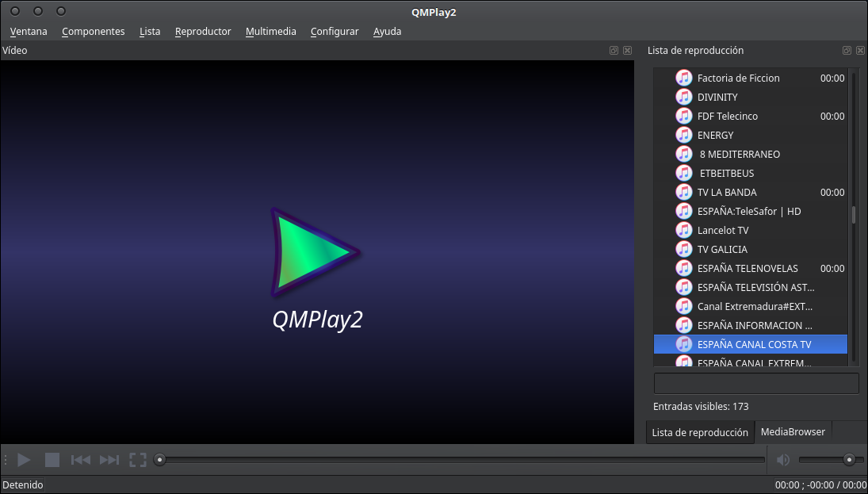Image resolution: width=868 pixels, height=494 pixels.
Task: Select the ESPAÑA INFORMACION playlist entry
Action: click(751, 325)
